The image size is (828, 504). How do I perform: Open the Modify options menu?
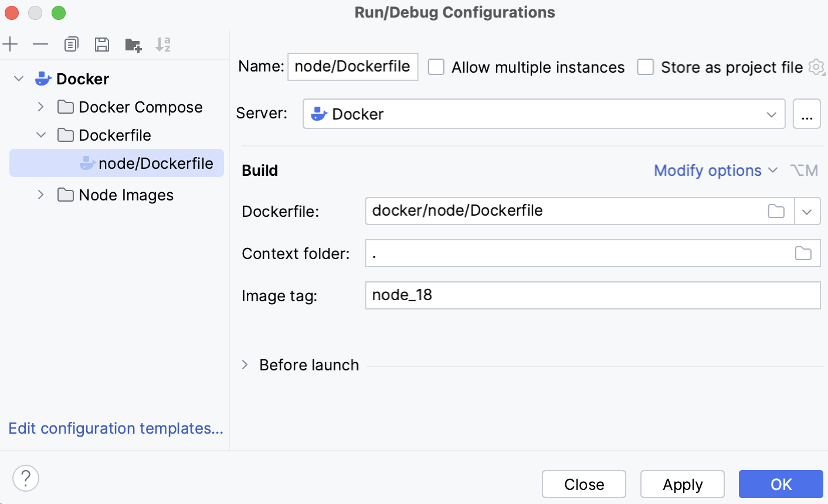708,170
